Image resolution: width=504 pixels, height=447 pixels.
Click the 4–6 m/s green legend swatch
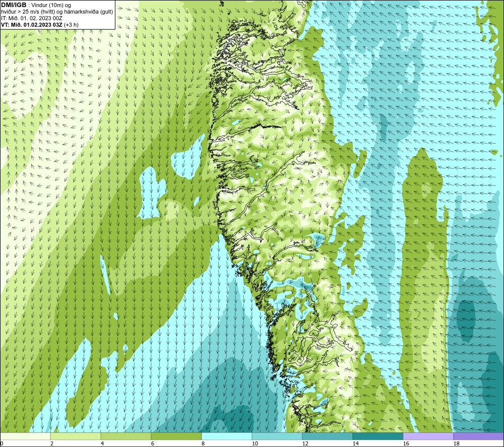(x=126, y=436)
